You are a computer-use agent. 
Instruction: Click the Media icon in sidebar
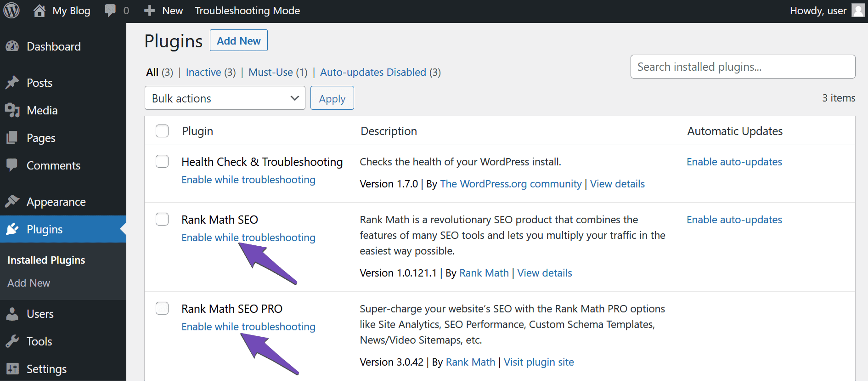coord(12,110)
